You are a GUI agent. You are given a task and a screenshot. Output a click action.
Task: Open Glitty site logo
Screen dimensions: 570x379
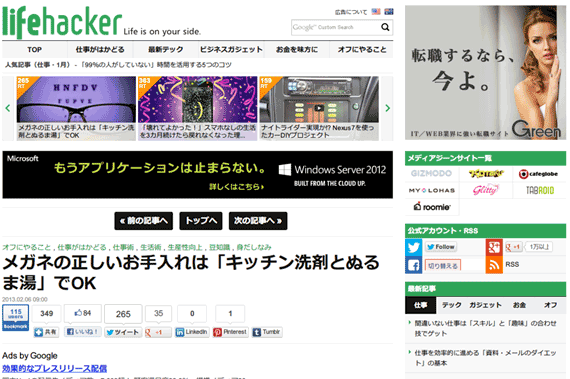(x=485, y=190)
